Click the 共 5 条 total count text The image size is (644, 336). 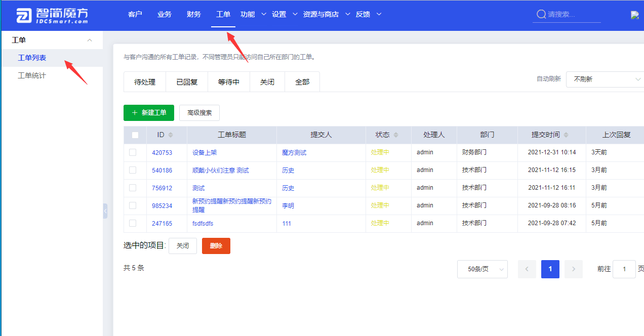tap(134, 268)
